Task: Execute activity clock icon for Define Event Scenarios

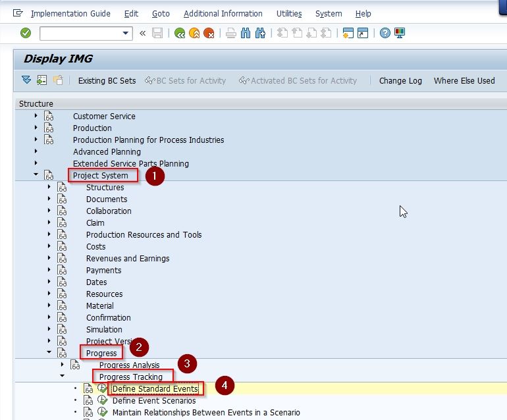Action: (x=103, y=400)
